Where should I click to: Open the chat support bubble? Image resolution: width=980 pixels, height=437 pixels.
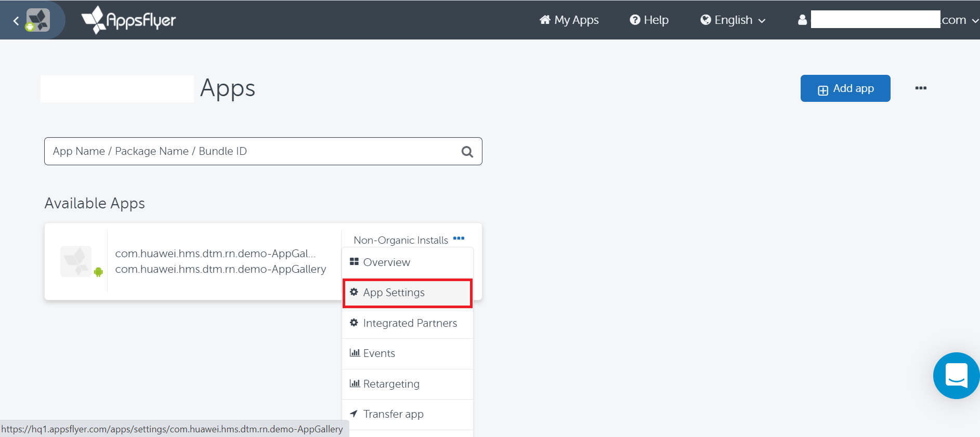tap(956, 376)
